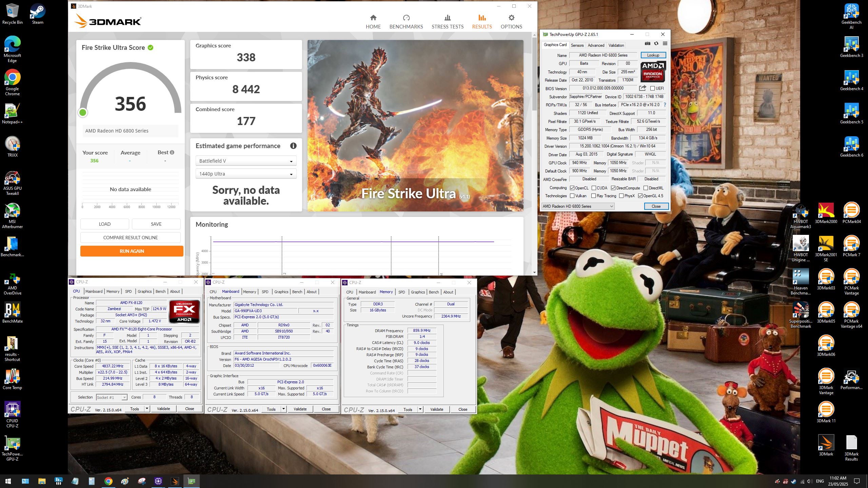This screenshot has height=488, width=868.
Task: Launch Geekbench 6 desktop shortcut
Action: tap(851, 147)
